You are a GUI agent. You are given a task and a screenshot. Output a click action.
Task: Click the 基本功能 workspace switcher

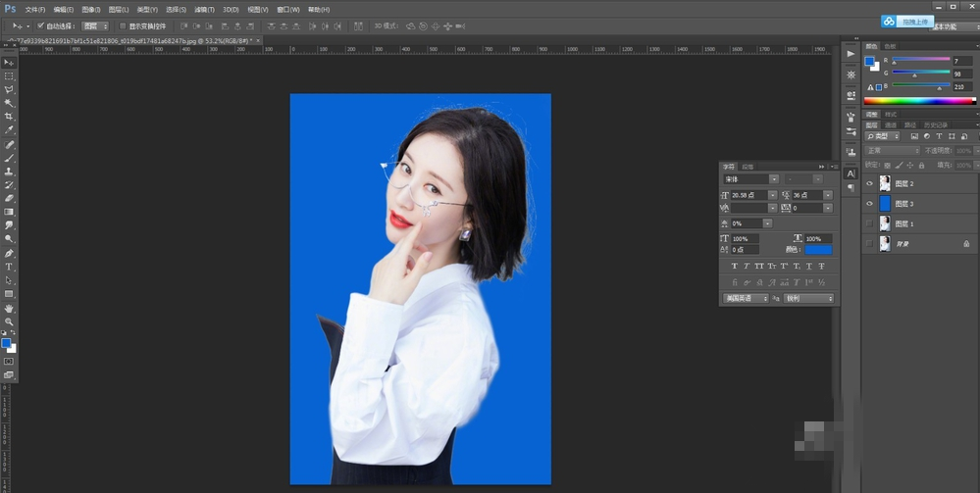946,27
